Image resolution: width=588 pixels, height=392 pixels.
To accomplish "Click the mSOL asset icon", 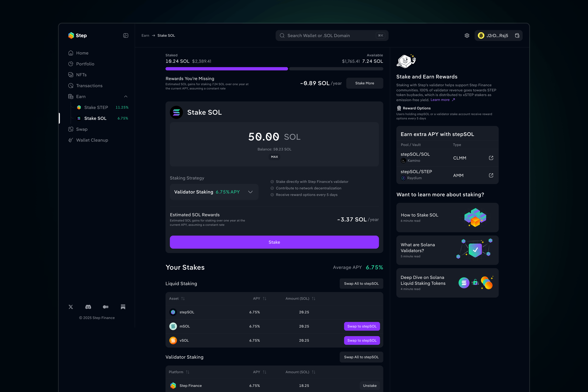I will tap(173, 326).
